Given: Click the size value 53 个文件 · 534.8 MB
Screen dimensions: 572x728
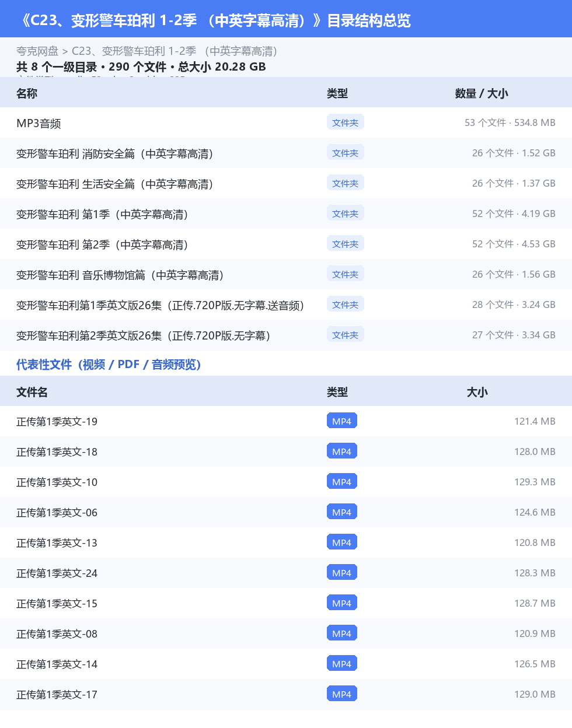Looking at the screenshot, I should 510,123.
